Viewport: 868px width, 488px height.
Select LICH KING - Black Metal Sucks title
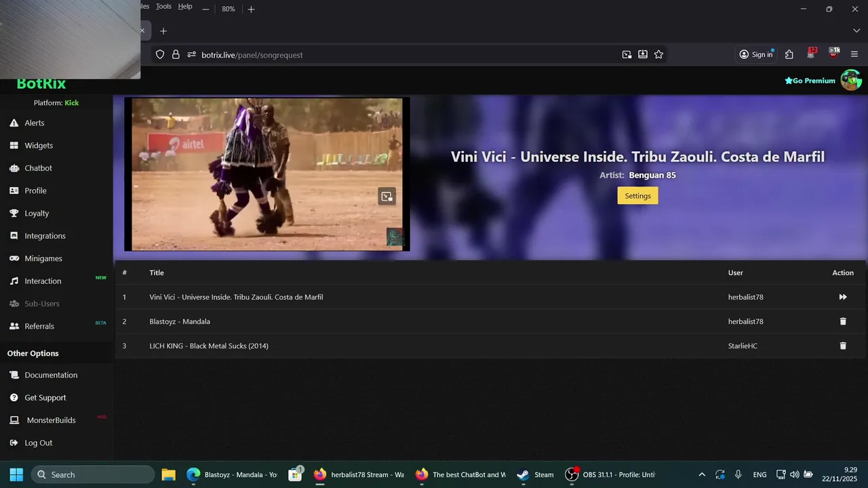(x=209, y=346)
